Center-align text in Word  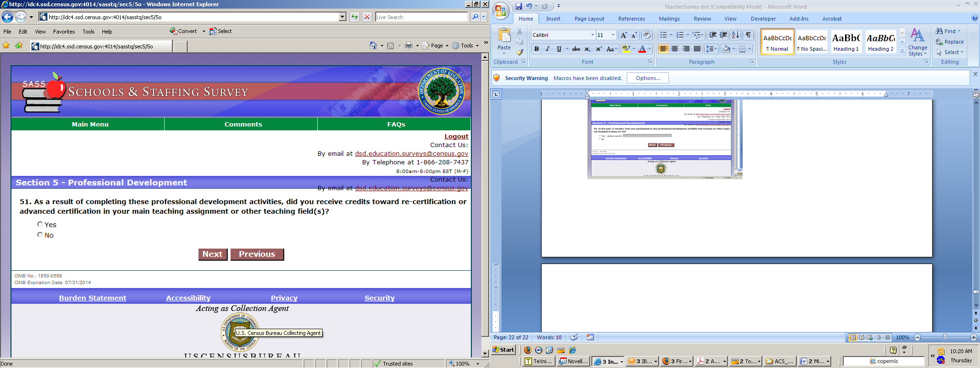point(675,49)
